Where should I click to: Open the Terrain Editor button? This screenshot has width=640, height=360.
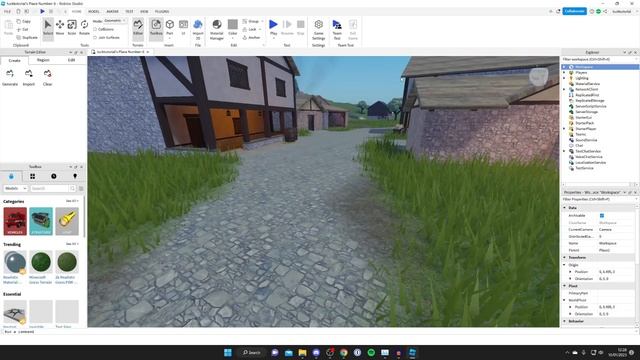pyautogui.click(x=138, y=28)
